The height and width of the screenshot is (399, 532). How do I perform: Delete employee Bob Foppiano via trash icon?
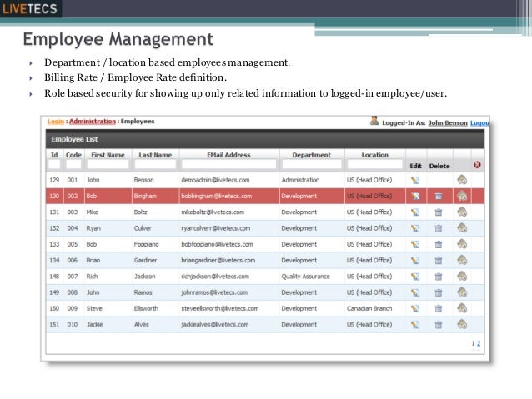439,244
